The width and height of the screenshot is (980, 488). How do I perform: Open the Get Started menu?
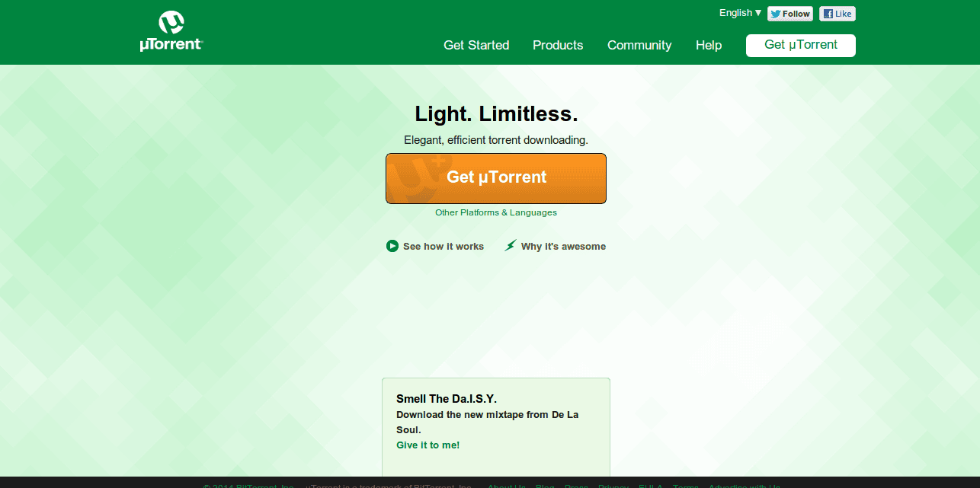(476, 45)
